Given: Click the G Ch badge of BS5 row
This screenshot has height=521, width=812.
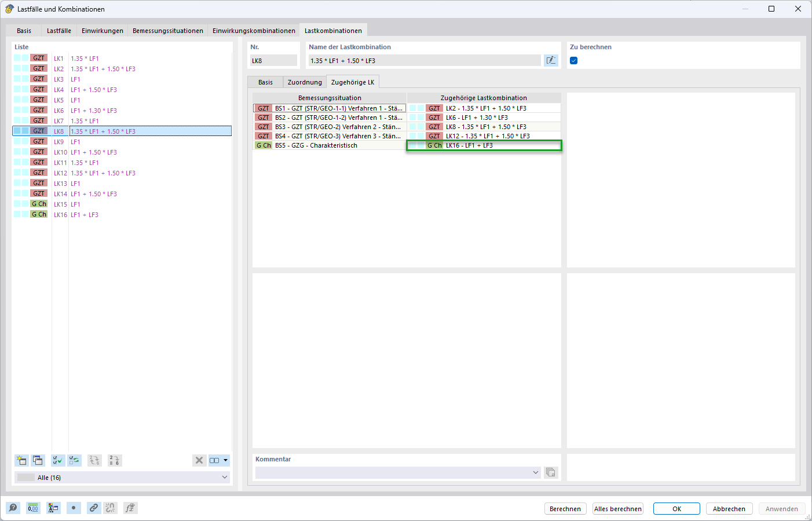Looking at the screenshot, I should pos(264,145).
